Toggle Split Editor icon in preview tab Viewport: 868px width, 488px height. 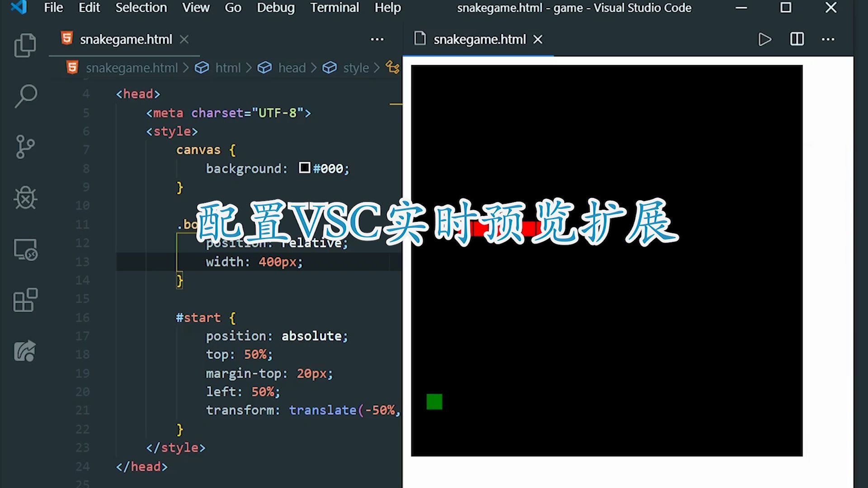(797, 39)
